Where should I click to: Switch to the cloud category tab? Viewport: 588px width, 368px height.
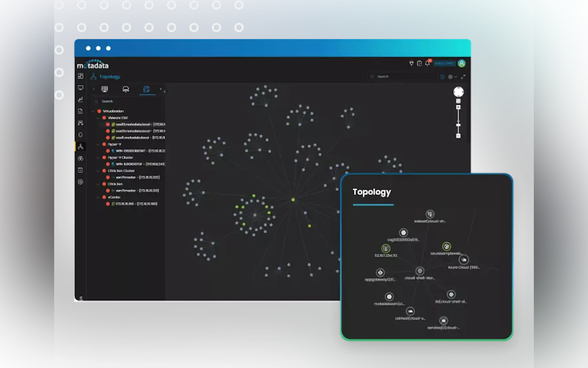pyautogui.click(x=126, y=89)
